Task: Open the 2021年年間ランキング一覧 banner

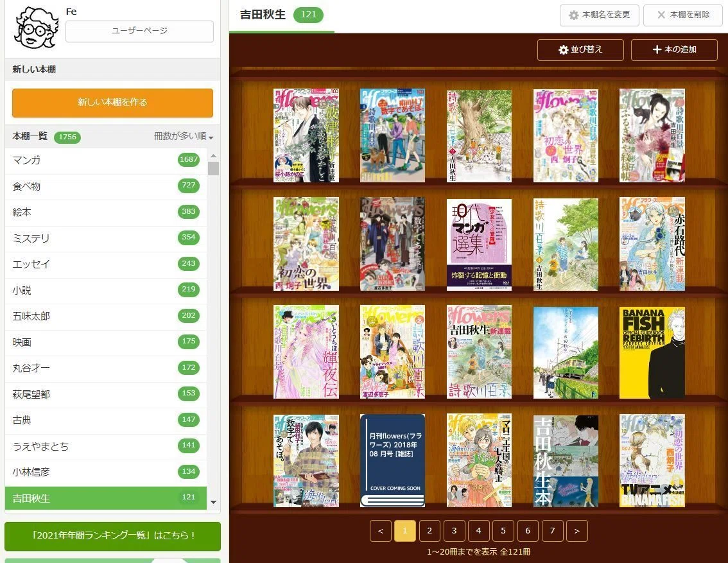Action: (113, 535)
